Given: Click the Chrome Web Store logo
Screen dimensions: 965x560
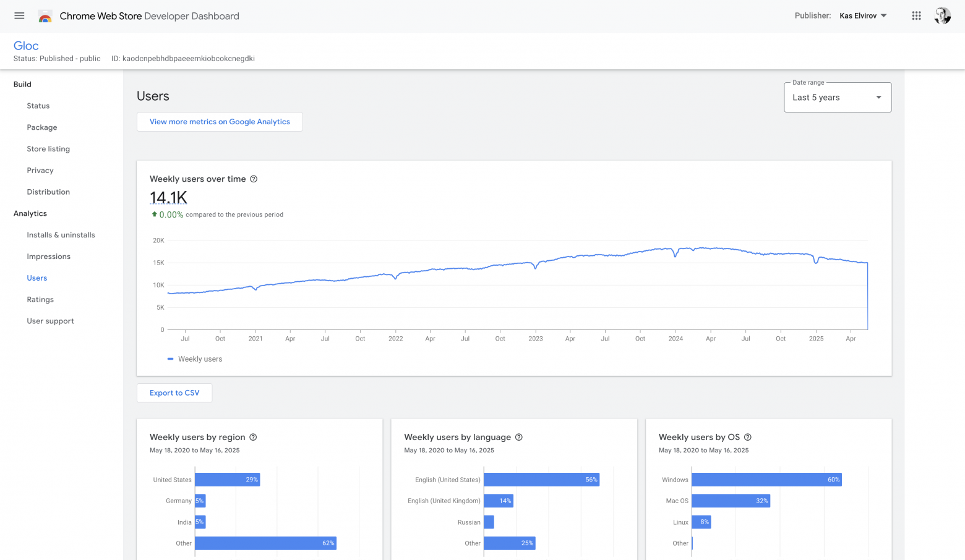Looking at the screenshot, I should tap(45, 15).
